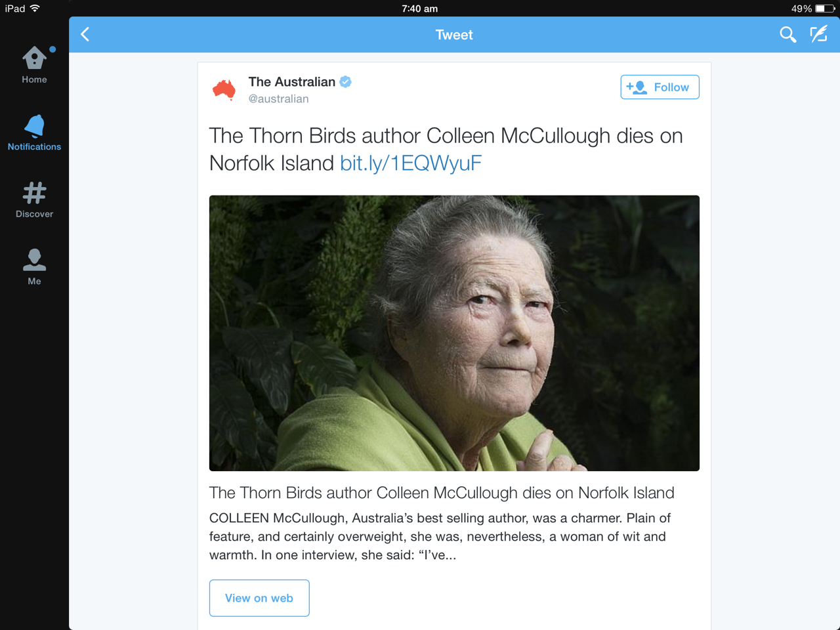The width and height of the screenshot is (840, 630).
Task: Select The Australian display name
Action: [x=291, y=82]
